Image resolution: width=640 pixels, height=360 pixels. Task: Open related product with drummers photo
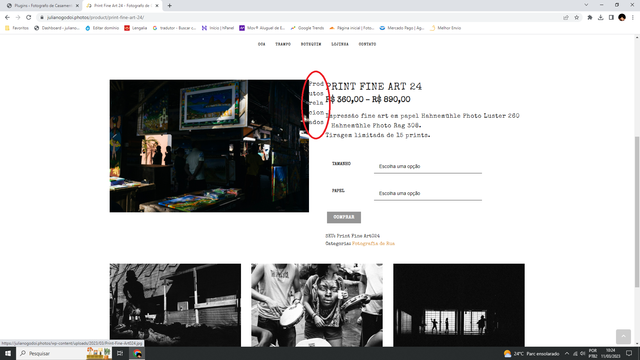click(317, 305)
